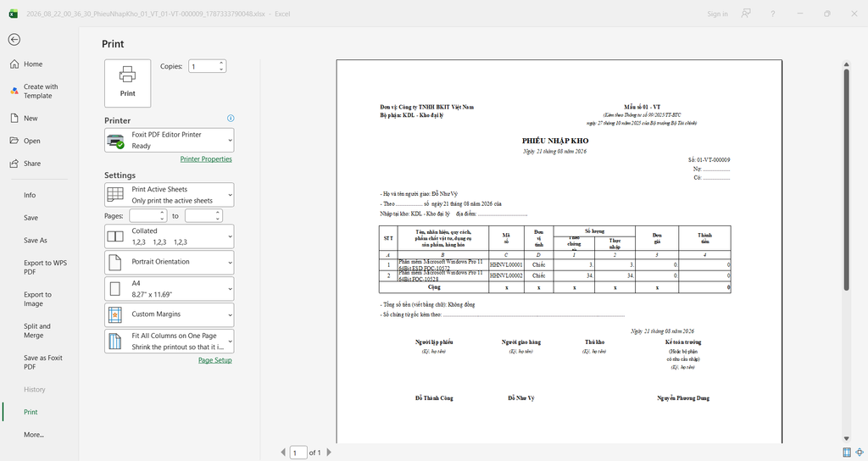Image resolution: width=868 pixels, height=461 pixels.
Task: Toggle Show Margins icon
Action: pos(848,453)
